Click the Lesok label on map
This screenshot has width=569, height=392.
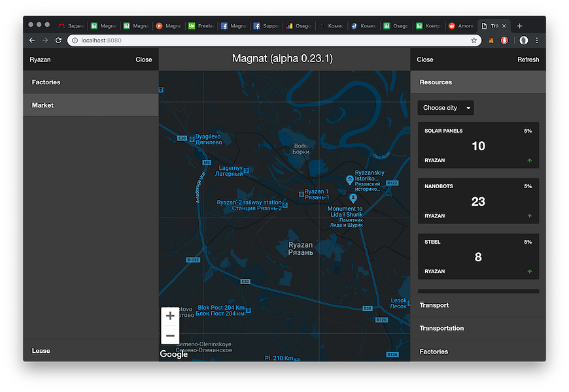[x=398, y=303]
